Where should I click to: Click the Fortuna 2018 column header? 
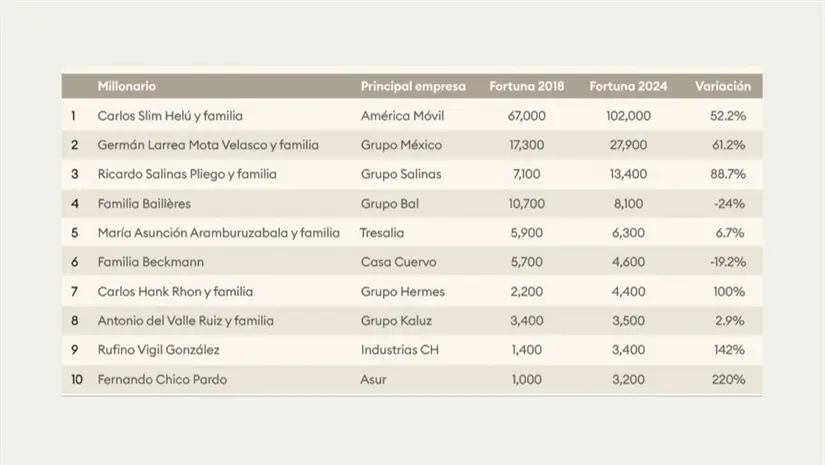[526, 87]
